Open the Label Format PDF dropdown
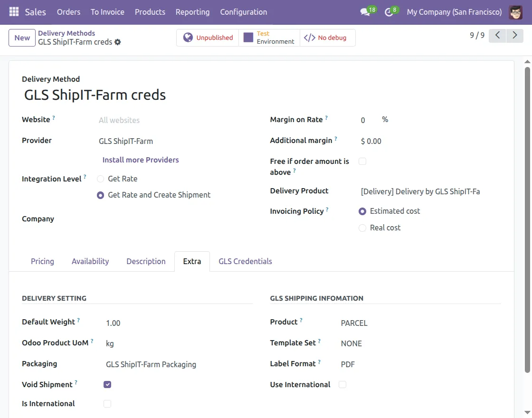Image resolution: width=532 pixels, height=418 pixels. [x=420, y=364]
